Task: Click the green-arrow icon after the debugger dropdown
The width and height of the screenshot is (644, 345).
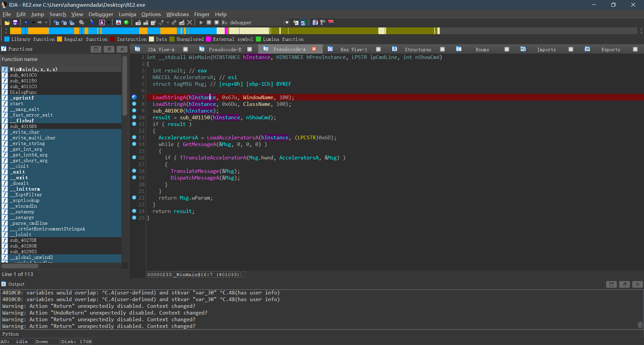Action: 303,22
